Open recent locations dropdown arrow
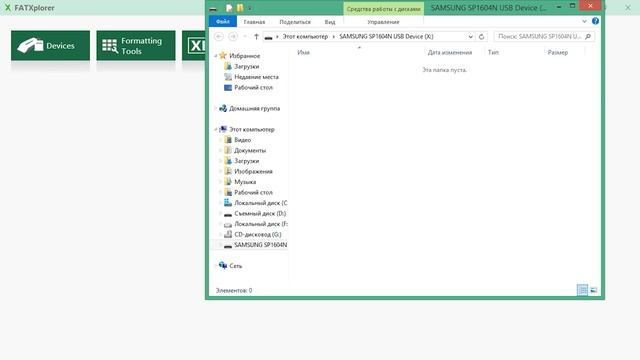Screen dimensions: 640x360 [245, 36]
